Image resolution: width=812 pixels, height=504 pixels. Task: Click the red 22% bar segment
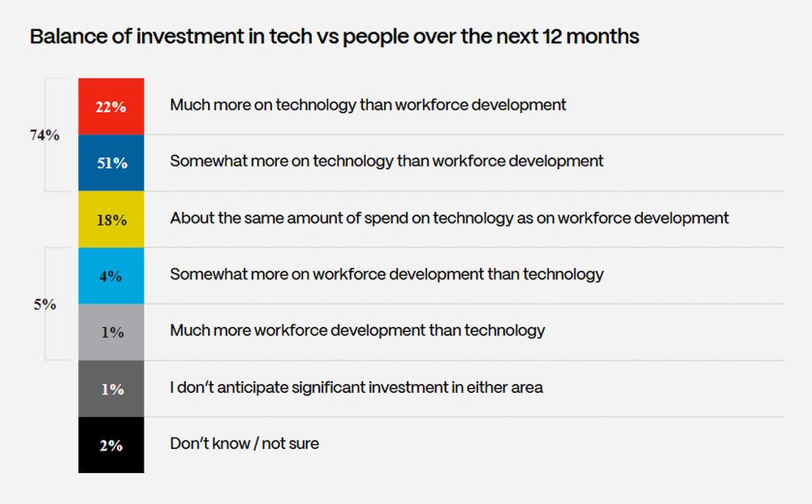pyautogui.click(x=110, y=106)
